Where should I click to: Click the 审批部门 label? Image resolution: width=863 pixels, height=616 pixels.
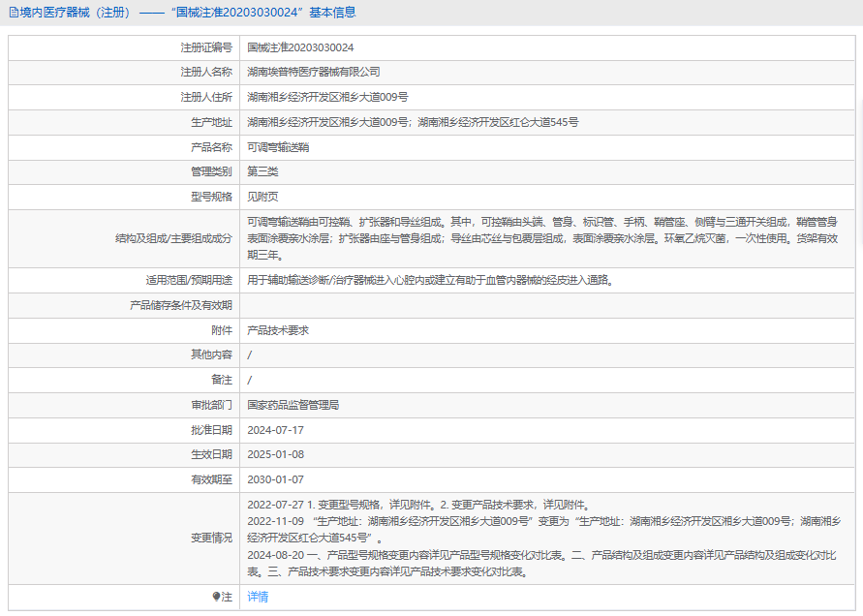pos(211,405)
